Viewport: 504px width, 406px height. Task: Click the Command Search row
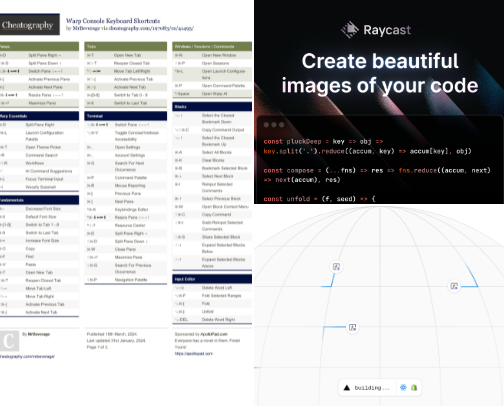[39, 155]
